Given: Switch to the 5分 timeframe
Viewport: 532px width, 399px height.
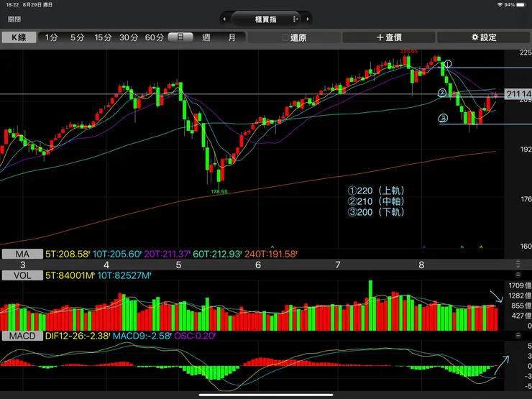Looking at the screenshot, I should coord(77,37).
